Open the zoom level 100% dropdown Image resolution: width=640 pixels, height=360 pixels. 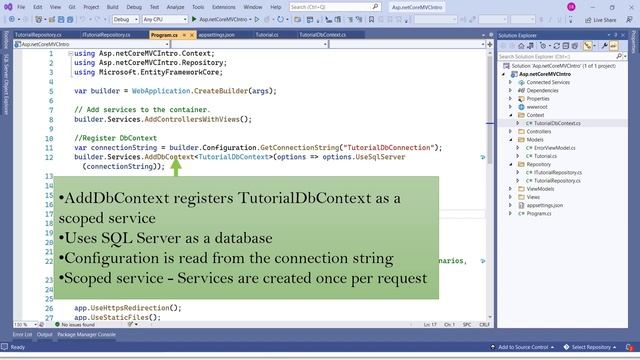[25, 324]
